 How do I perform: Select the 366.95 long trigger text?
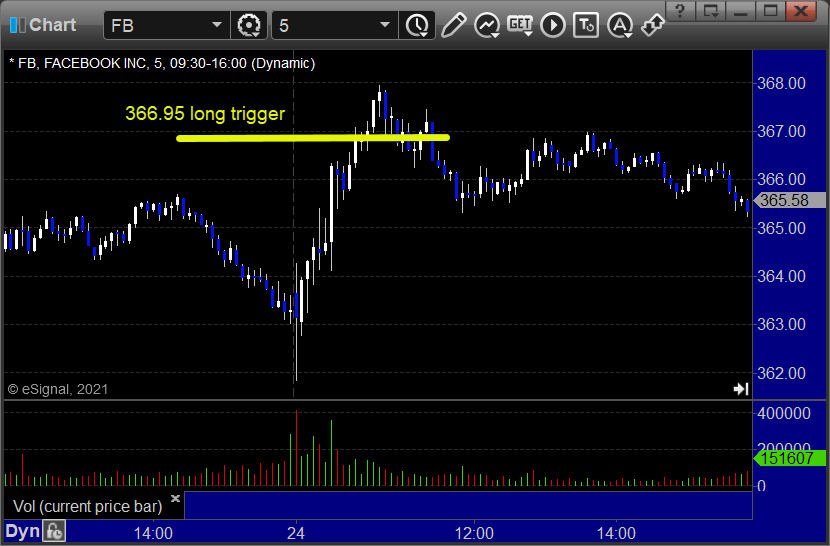(x=205, y=113)
